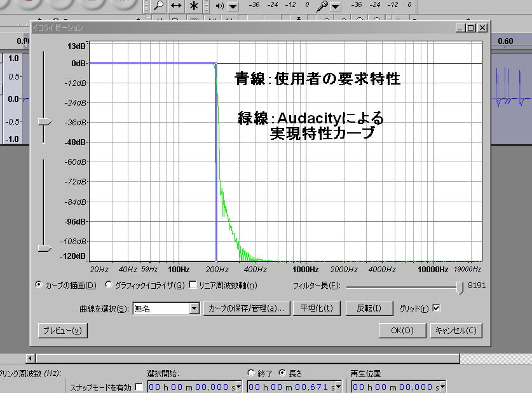Click the -48dB axis label
This screenshot has width=532, height=393.
point(76,142)
